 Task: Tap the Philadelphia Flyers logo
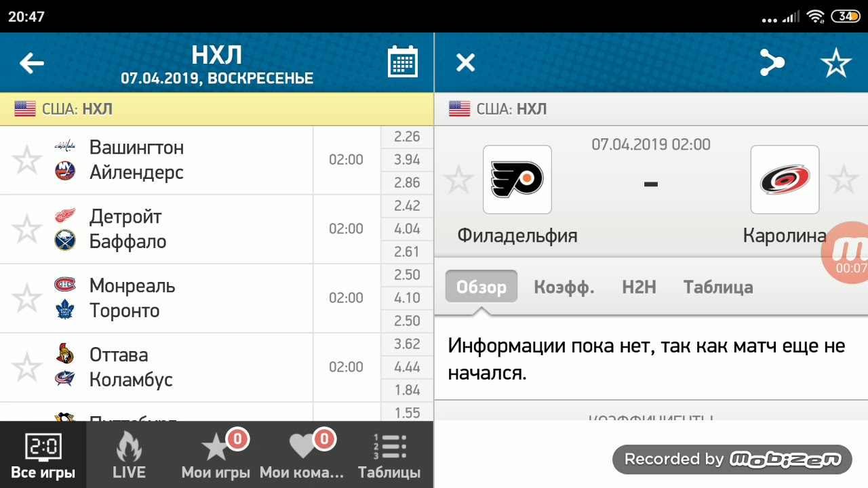517,180
